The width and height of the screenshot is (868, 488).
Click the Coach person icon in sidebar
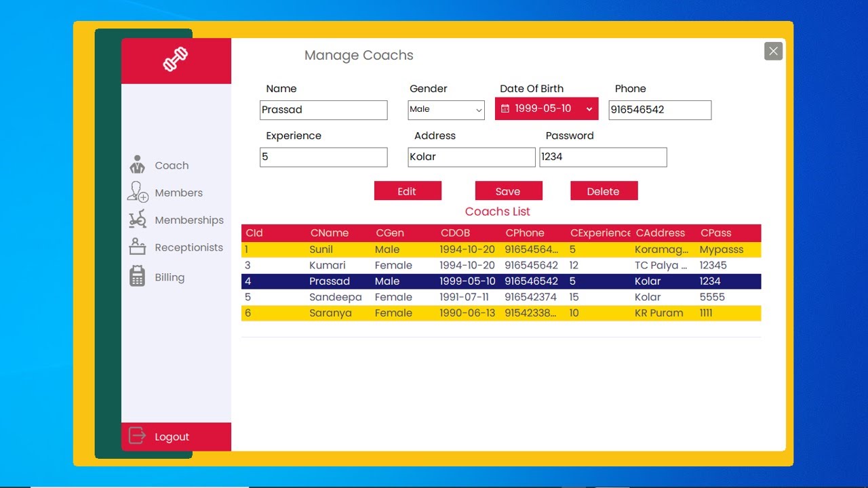tap(138, 165)
